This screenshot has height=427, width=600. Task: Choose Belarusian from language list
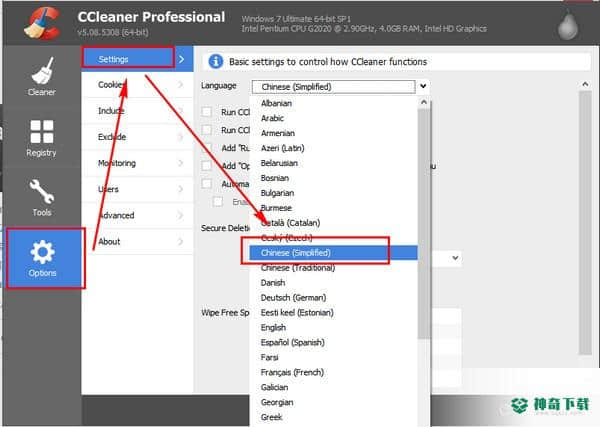point(333,163)
